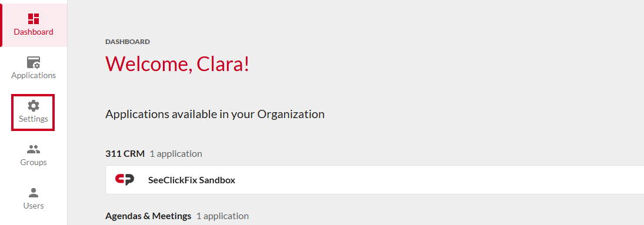Click "1 application" beside Agendas & Meetings

[222, 216]
